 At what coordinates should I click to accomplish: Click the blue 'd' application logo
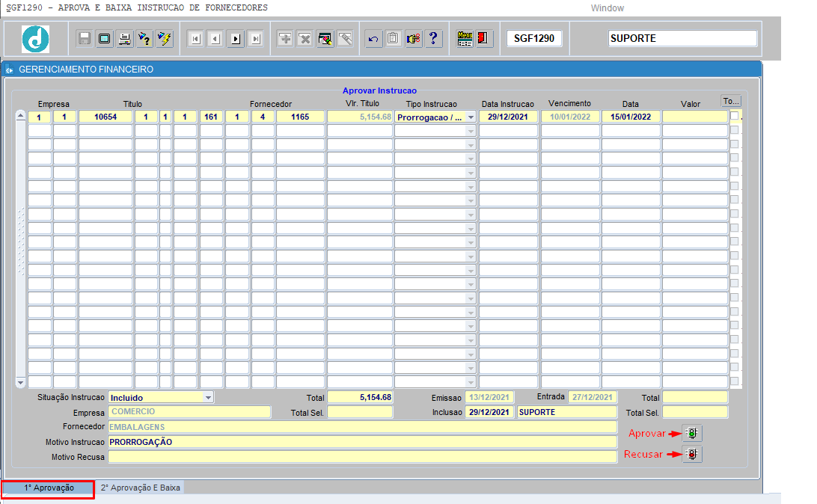35,39
